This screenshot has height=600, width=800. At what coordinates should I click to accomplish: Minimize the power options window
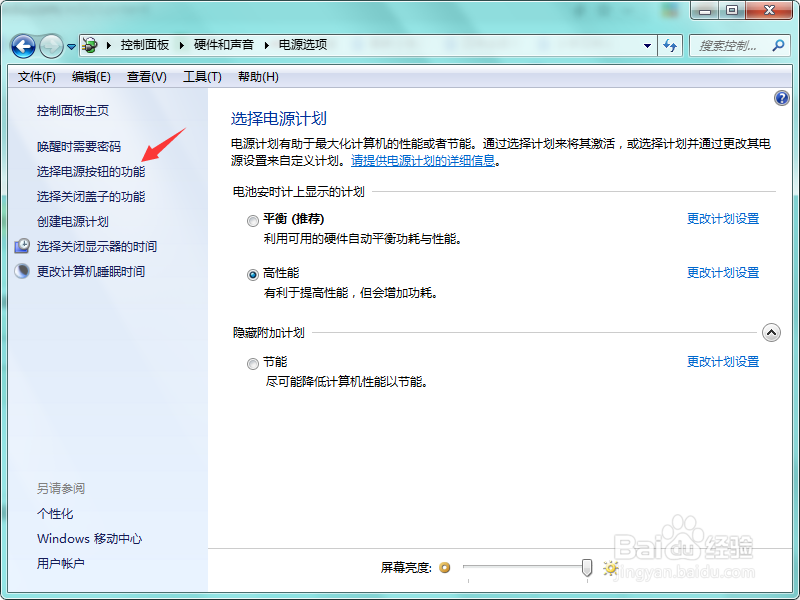705,10
